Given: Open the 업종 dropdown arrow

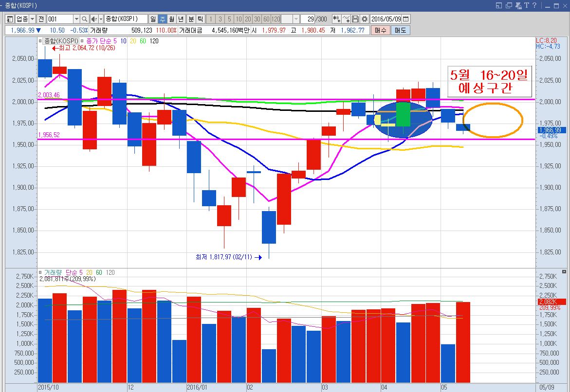Looking at the screenshot, I should click(x=32, y=19).
